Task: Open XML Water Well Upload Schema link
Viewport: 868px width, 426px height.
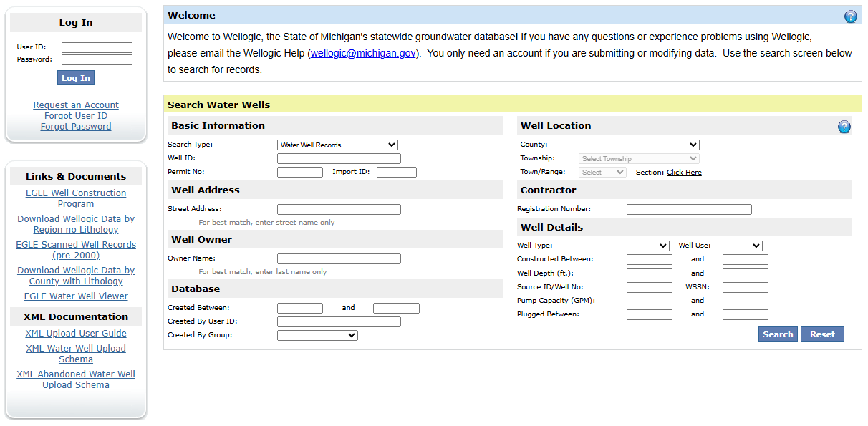Action: (76, 354)
